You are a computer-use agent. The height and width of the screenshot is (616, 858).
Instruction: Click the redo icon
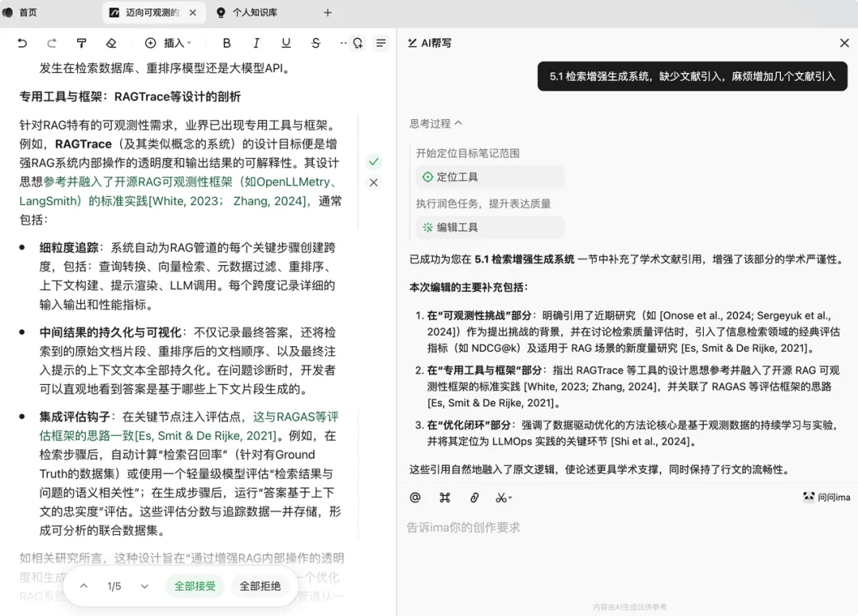[54, 43]
